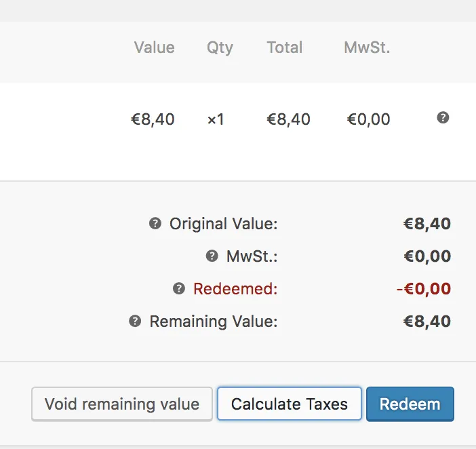
Task: Click the line item total €8,40 under Total
Action: [x=288, y=119]
